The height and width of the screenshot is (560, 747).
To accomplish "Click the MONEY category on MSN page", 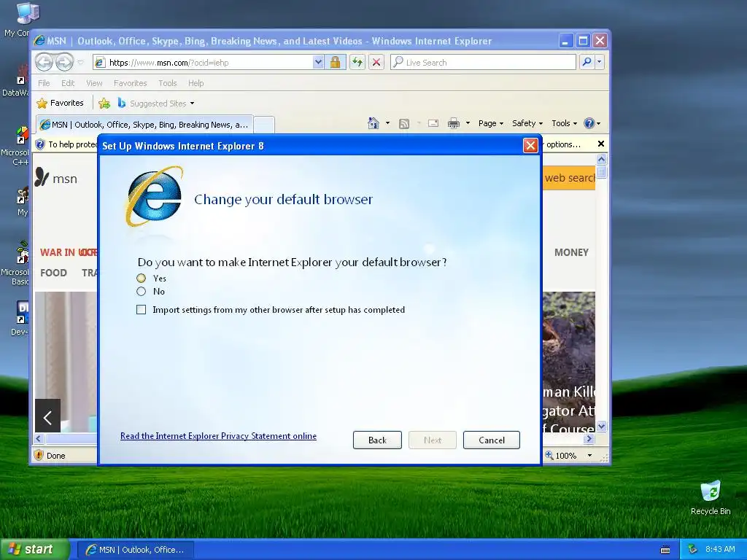I will coord(571,252).
